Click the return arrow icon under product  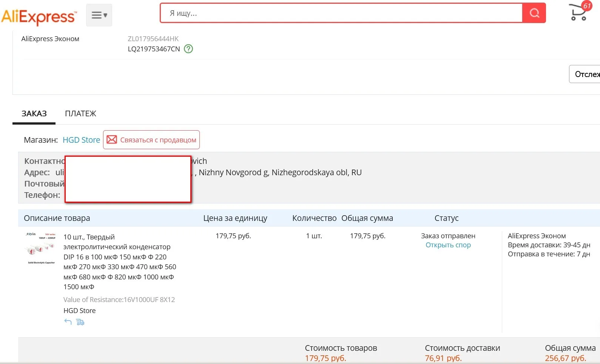pyautogui.click(x=68, y=322)
